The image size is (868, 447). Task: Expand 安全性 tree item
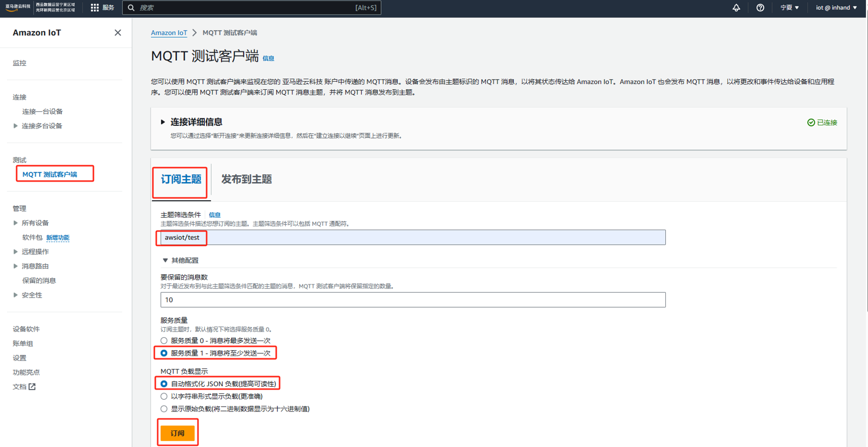pyautogui.click(x=16, y=295)
